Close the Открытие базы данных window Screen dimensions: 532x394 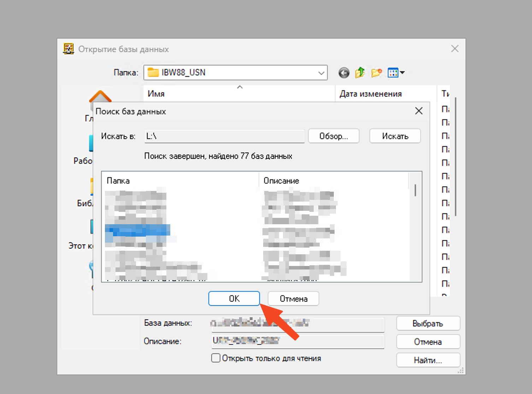(455, 49)
